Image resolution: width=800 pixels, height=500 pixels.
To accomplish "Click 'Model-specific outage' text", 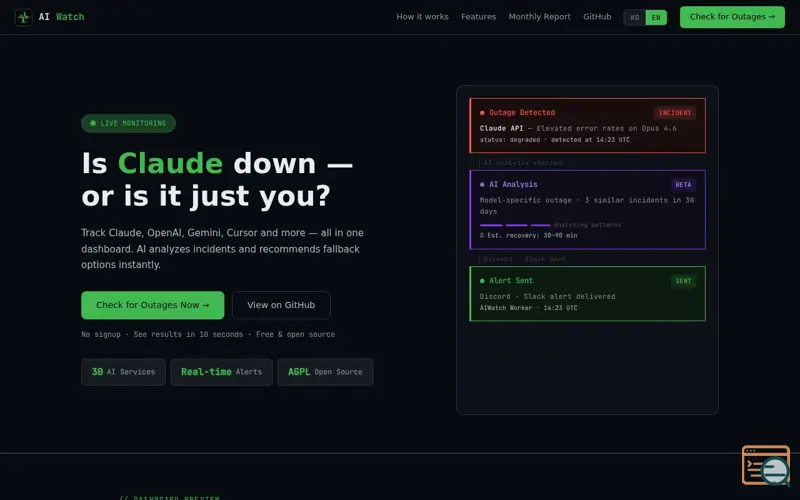I will pos(587,206).
